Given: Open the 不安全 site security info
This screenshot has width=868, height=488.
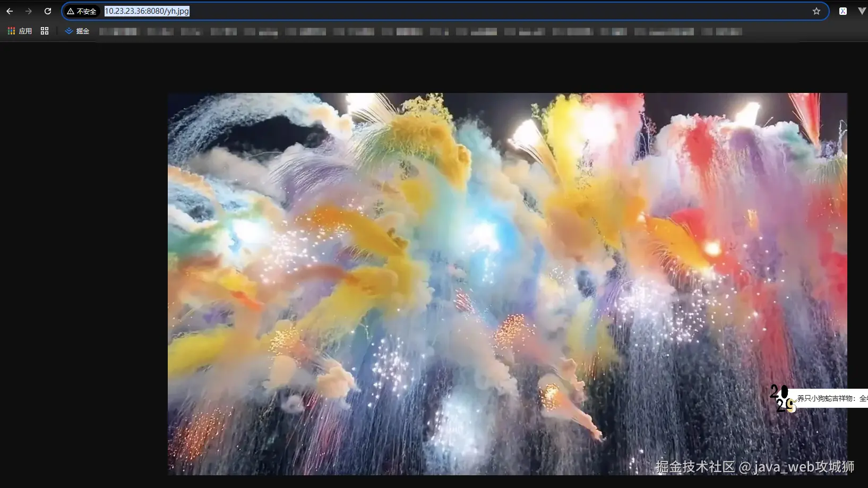Looking at the screenshot, I should click(82, 11).
